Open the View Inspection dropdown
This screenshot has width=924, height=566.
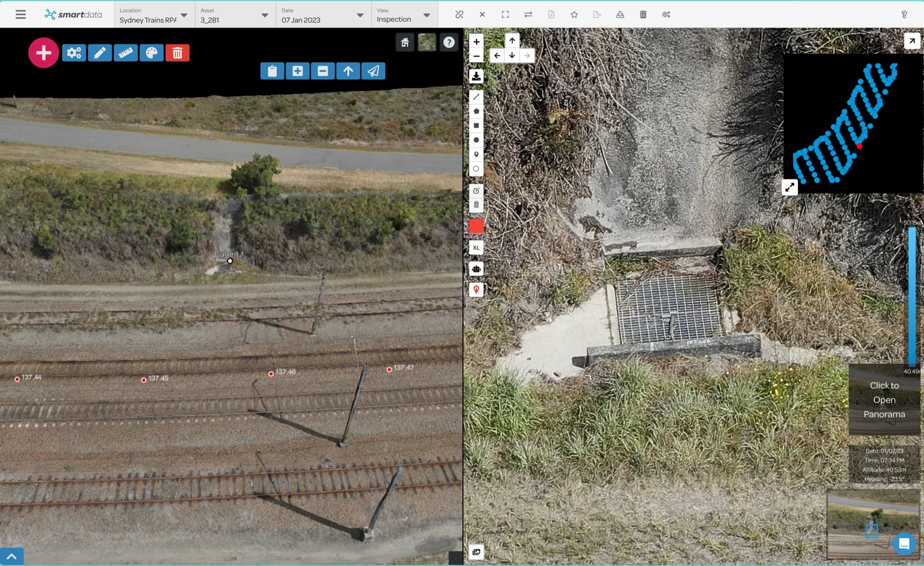point(404,15)
